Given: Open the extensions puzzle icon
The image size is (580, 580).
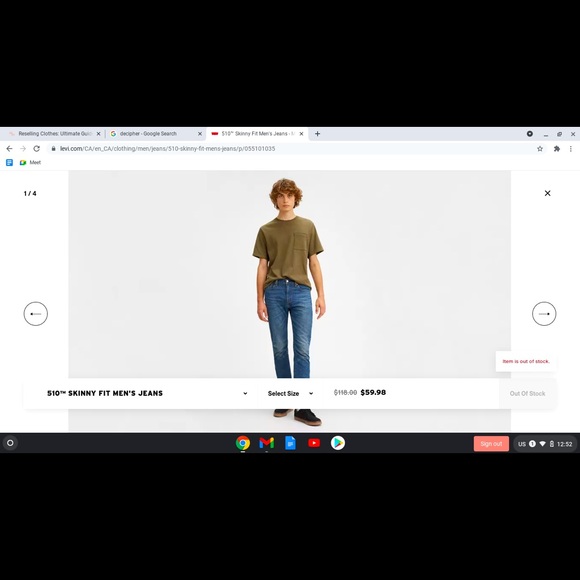Looking at the screenshot, I should [557, 149].
